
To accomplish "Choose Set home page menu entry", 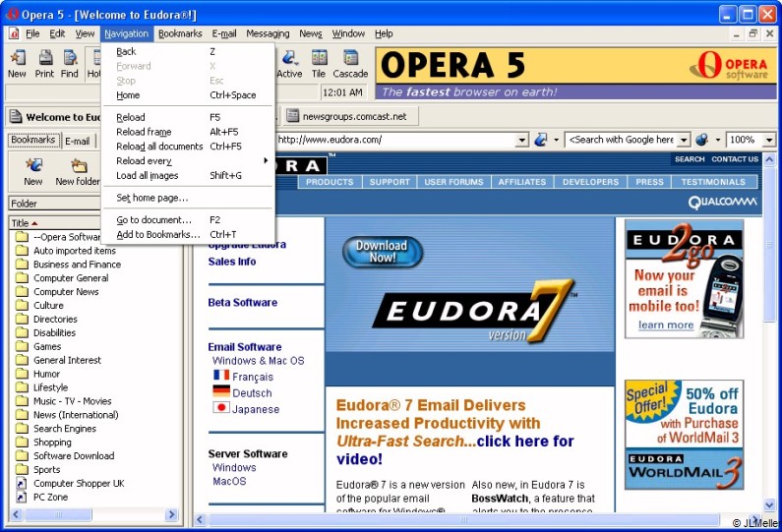I will click(x=188, y=198).
